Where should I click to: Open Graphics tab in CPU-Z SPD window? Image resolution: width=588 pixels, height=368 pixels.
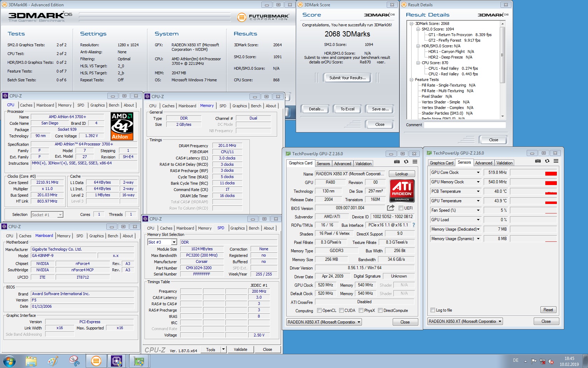click(238, 228)
